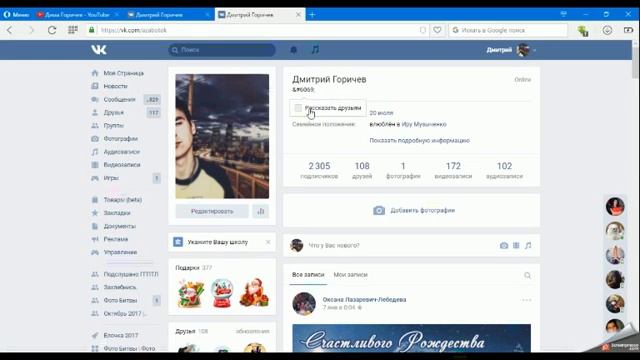This screenshot has height=360, width=640.
Task: Open Группы in sidebar
Action: coord(113,125)
